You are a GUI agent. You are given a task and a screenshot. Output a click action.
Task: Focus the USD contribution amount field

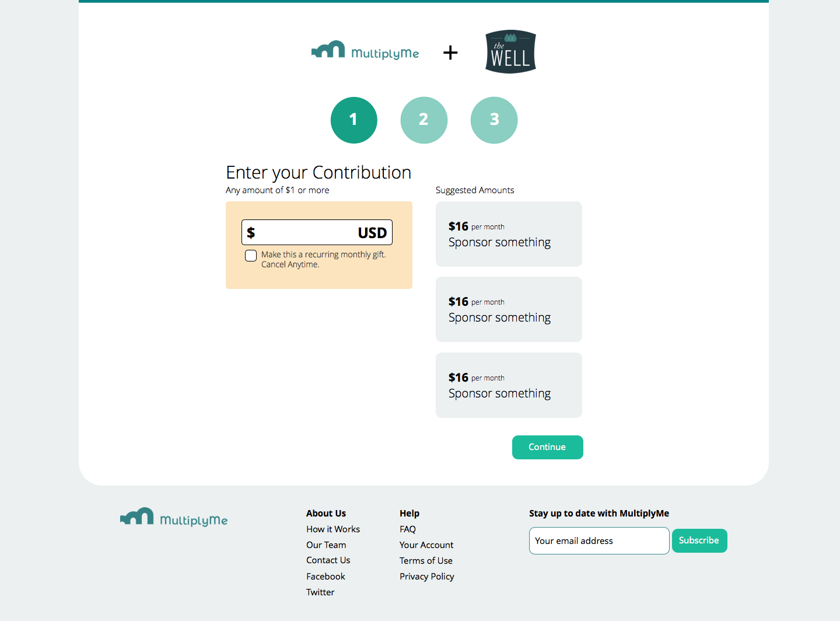[x=317, y=232]
